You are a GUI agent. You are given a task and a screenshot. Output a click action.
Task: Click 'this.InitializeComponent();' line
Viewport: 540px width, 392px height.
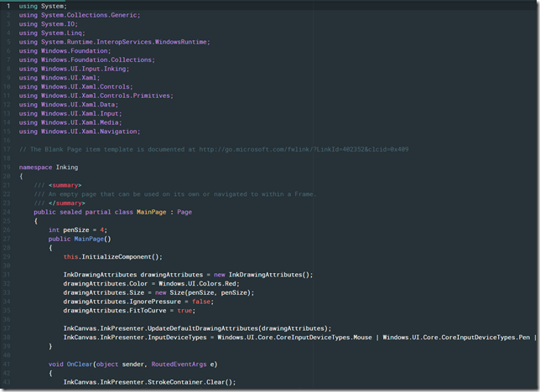(112, 257)
